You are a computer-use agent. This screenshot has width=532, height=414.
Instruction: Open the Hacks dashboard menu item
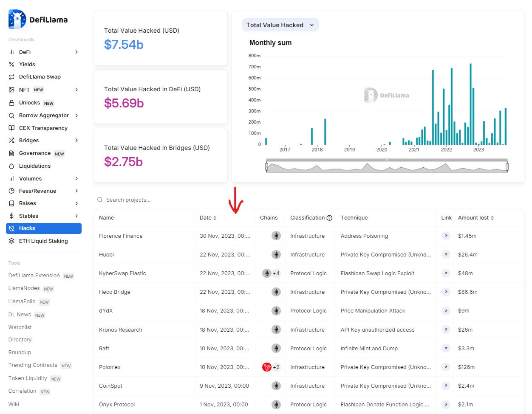[44, 228]
